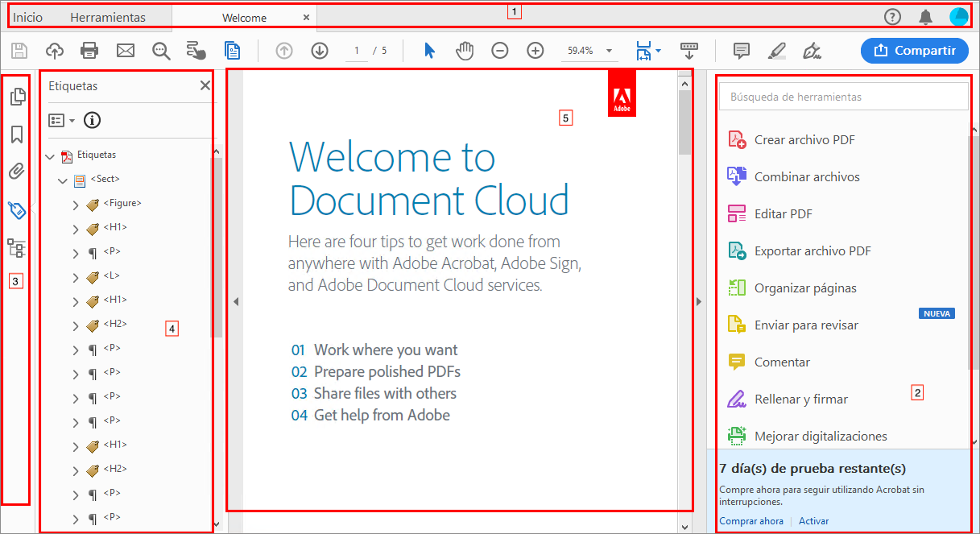Collapse the <Sect> tag node
The width and height of the screenshot is (980, 534).
coord(63,180)
